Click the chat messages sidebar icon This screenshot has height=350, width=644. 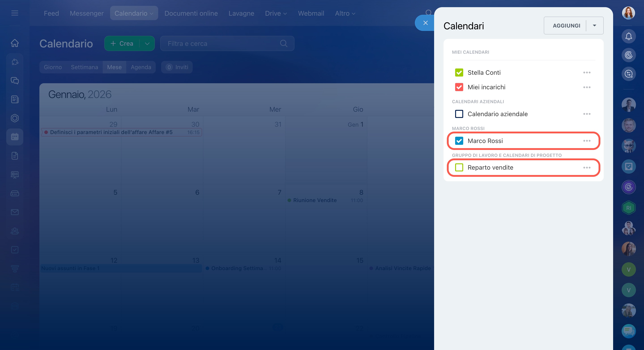tap(15, 81)
